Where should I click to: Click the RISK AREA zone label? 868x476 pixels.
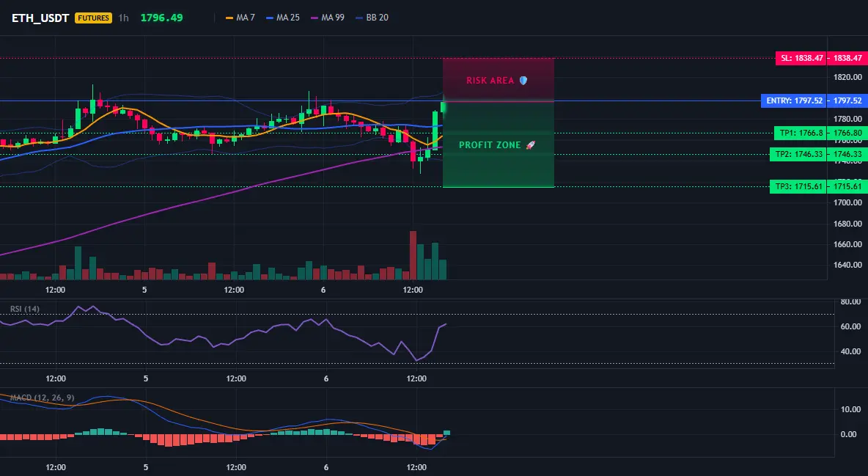tap(490, 81)
